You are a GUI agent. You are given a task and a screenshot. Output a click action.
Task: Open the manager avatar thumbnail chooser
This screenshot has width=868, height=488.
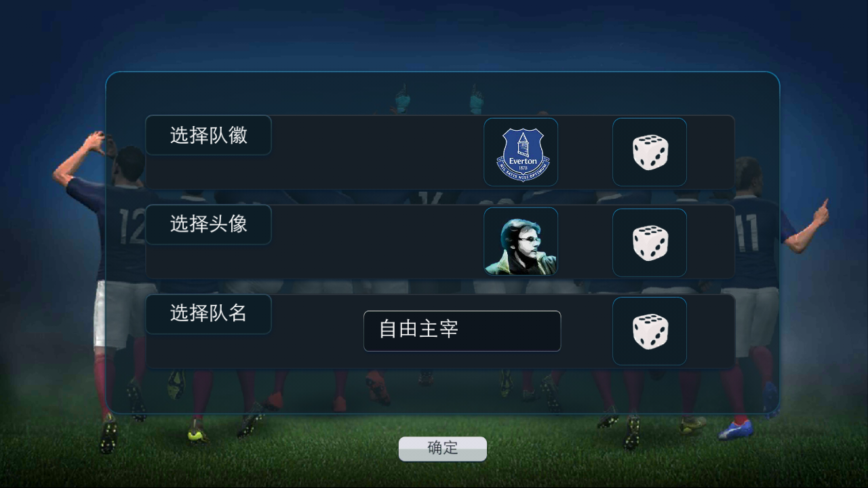(x=521, y=242)
